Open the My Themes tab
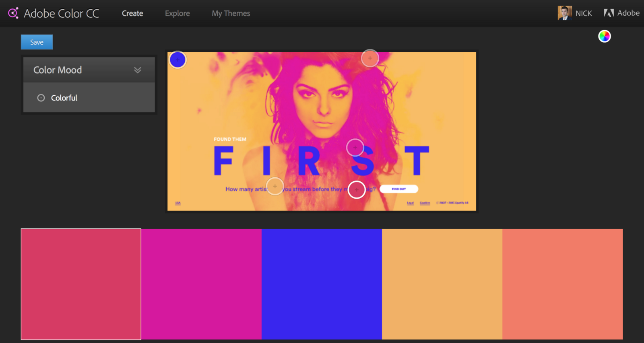This screenshot has width=644, height=343. click(x=231, y=13)
